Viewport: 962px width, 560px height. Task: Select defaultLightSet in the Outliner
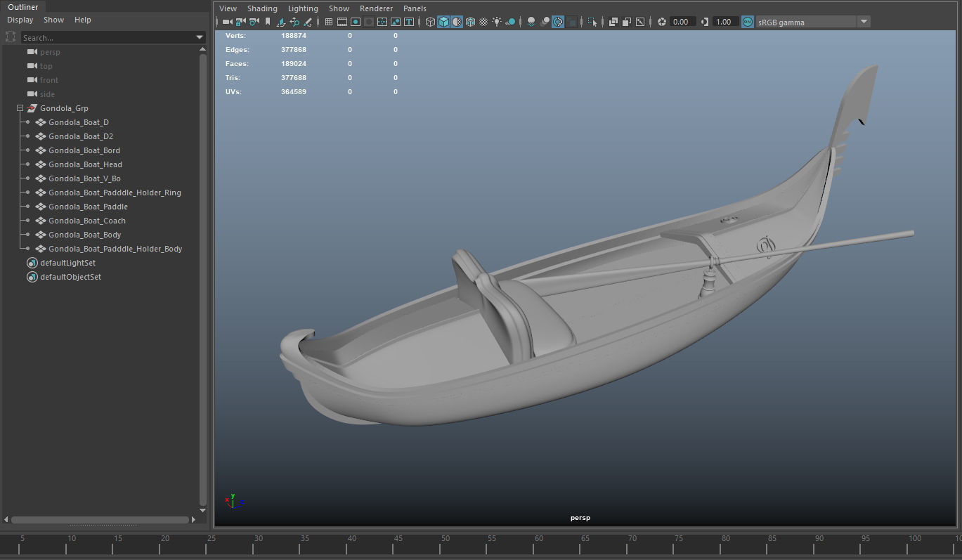tap(67, 263)
